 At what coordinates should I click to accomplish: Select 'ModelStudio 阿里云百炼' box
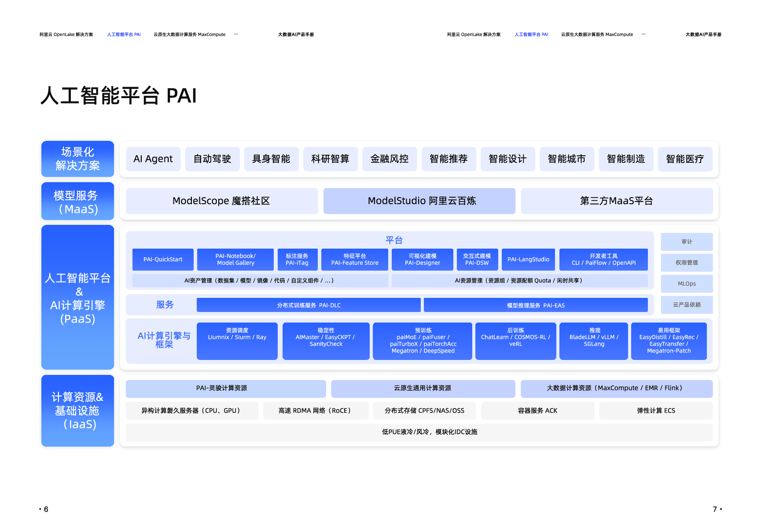419,201
